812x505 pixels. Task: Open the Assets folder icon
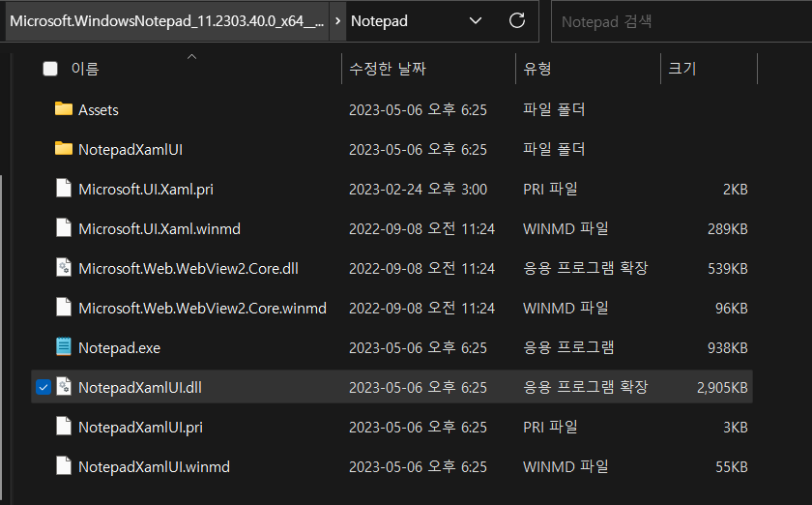[64, 109]
